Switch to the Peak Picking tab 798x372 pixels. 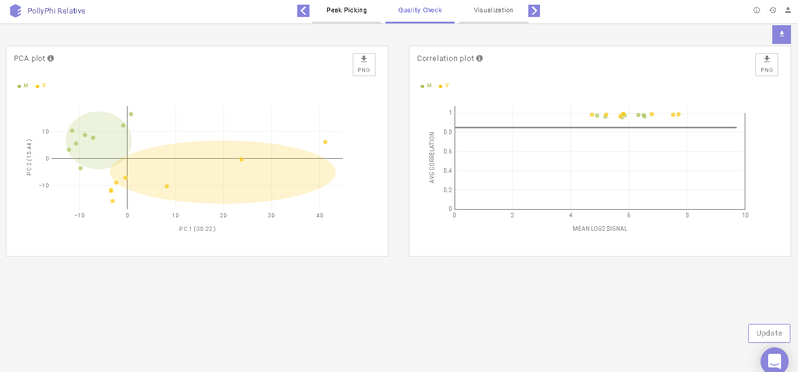(x=347, y=11)
